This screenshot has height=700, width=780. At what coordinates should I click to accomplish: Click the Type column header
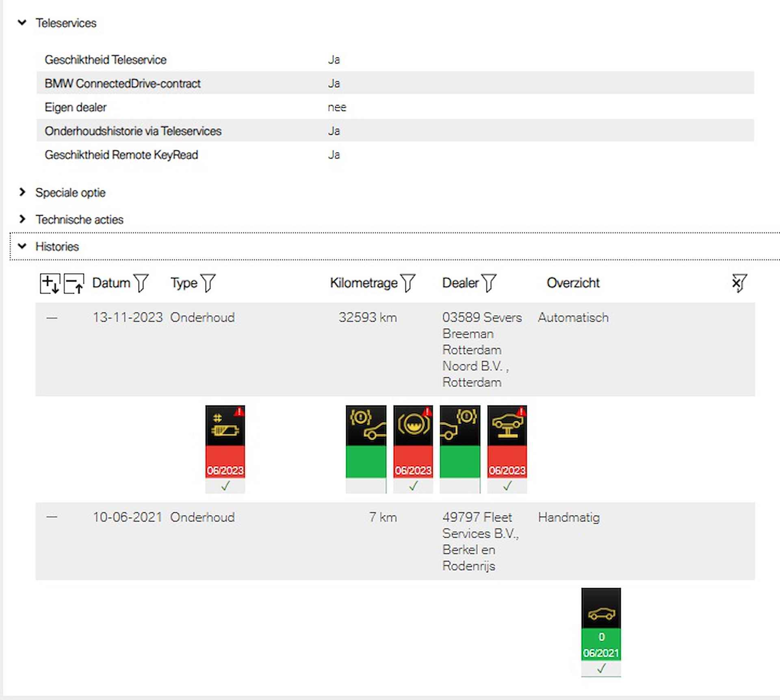click(184, 283)
